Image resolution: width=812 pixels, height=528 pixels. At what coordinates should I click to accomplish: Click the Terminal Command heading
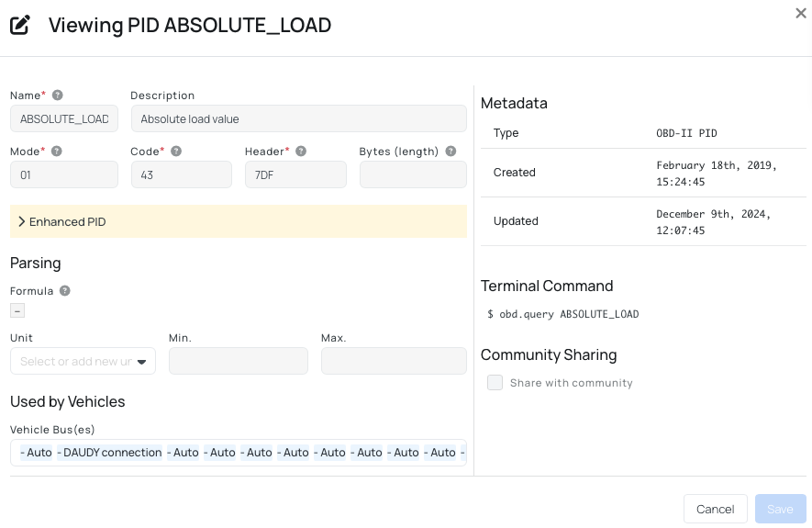coord(547,286)
